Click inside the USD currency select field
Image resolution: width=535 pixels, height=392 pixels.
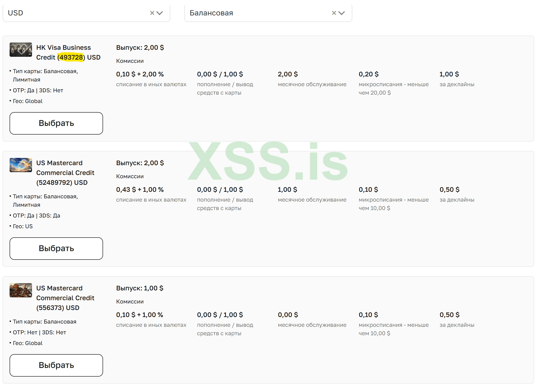click(71, 13)
